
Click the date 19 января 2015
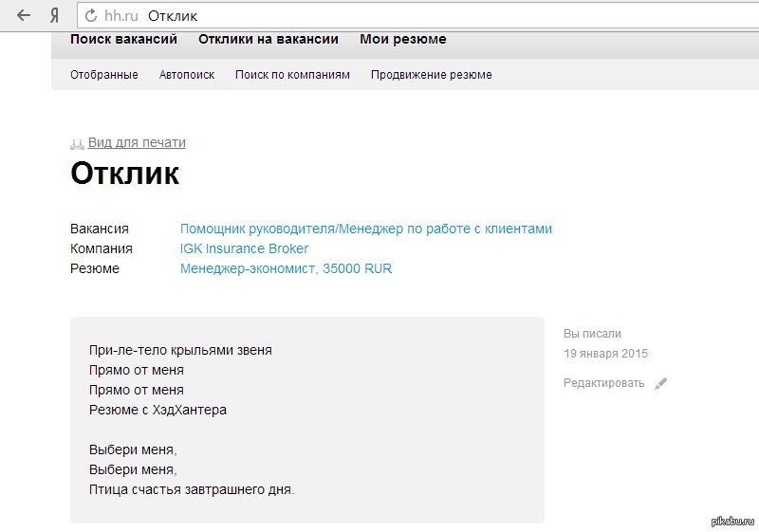[605, 354]
